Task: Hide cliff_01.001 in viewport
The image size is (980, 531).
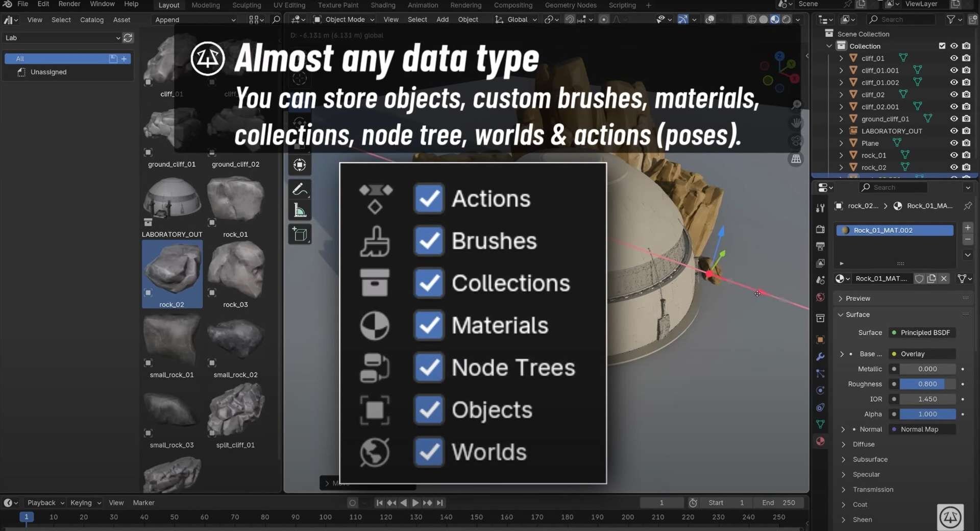Action: tap(953, 70)
